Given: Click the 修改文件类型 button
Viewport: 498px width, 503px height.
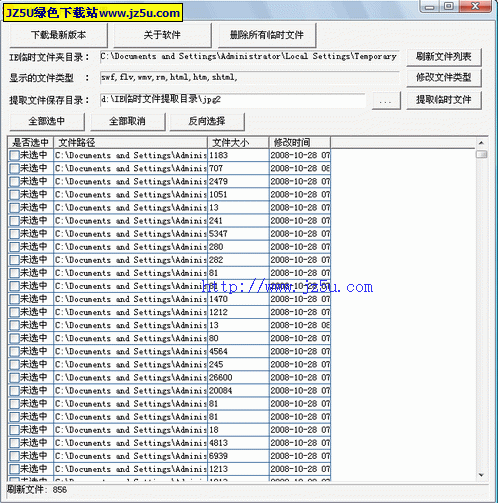Looking at the screenshot, I should click(444, 78).
